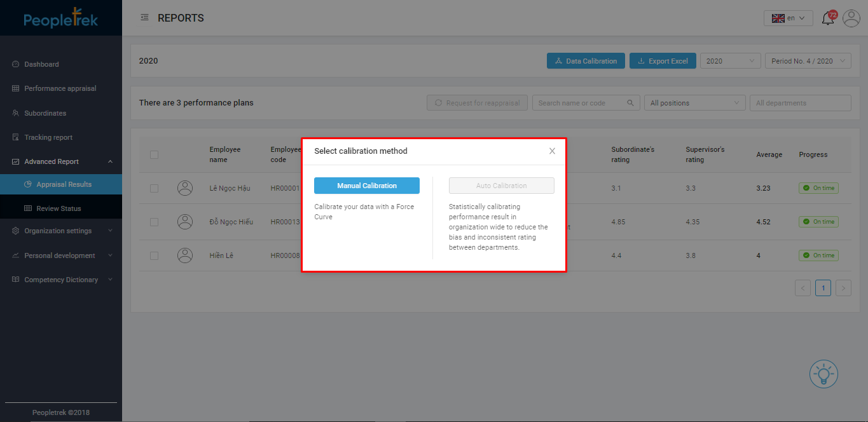868x422 pixels.
Task: Toggle the sidebar collapse menu icon
Action: tap(144, 18)
